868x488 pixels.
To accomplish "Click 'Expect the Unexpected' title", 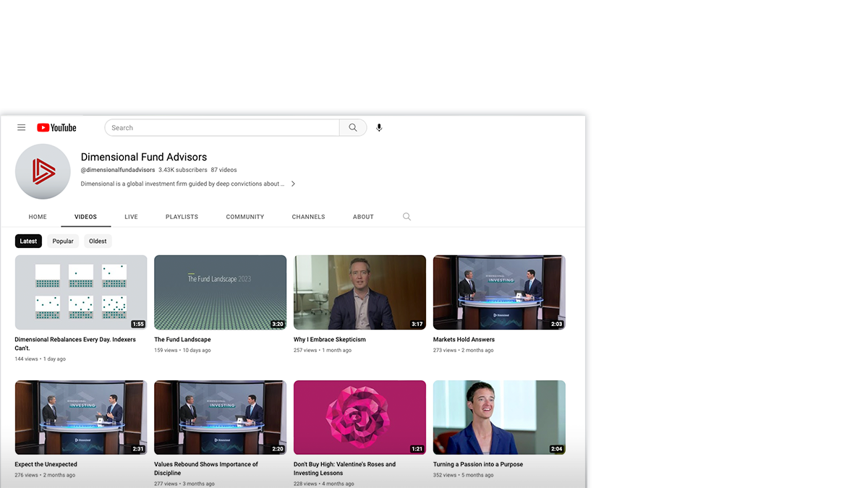I will (46, 465).
